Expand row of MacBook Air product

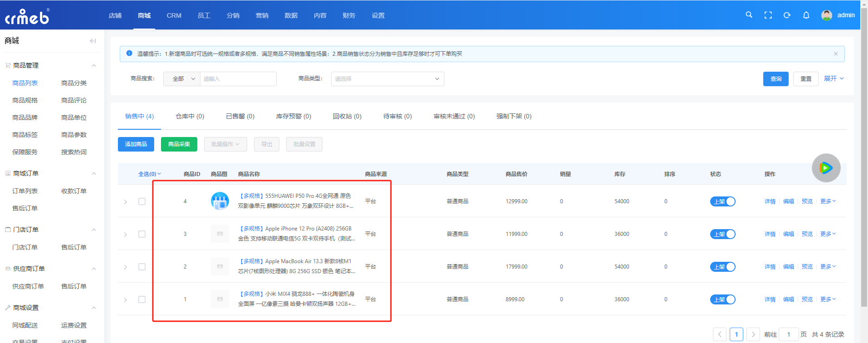click(126, 267)
